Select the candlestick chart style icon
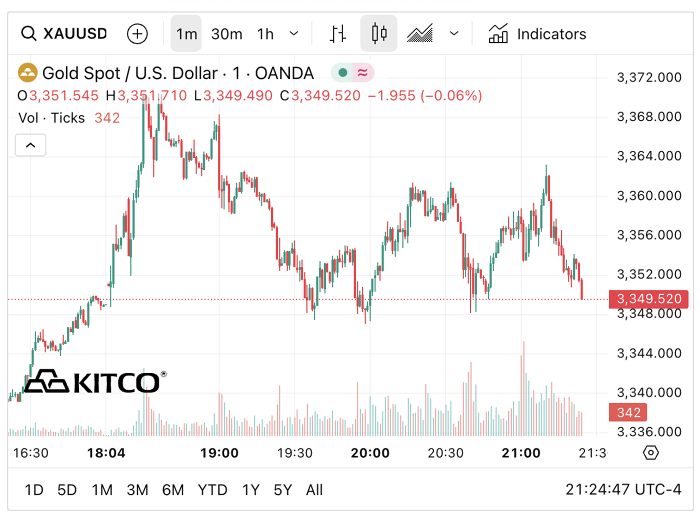This screenshot has height=518, width=700. (x=379, y=33)
